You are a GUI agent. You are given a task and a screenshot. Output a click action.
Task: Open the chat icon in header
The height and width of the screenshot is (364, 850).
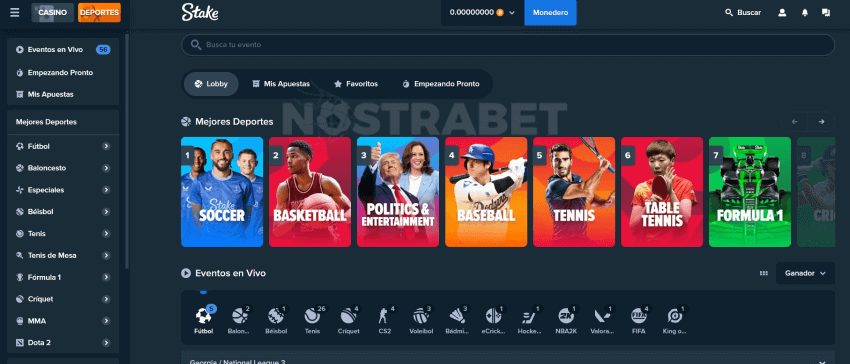826,12
